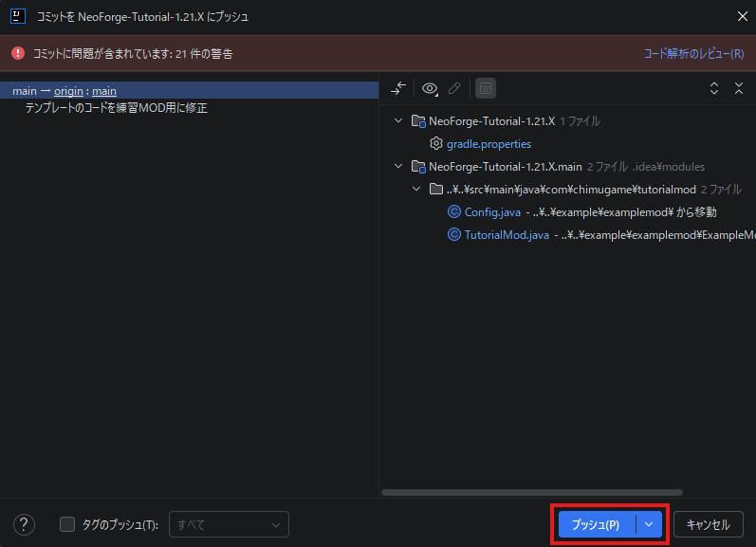
Task: Toggle the commit details panel icon
Action: pyautogui.click(x=485, y=88)
